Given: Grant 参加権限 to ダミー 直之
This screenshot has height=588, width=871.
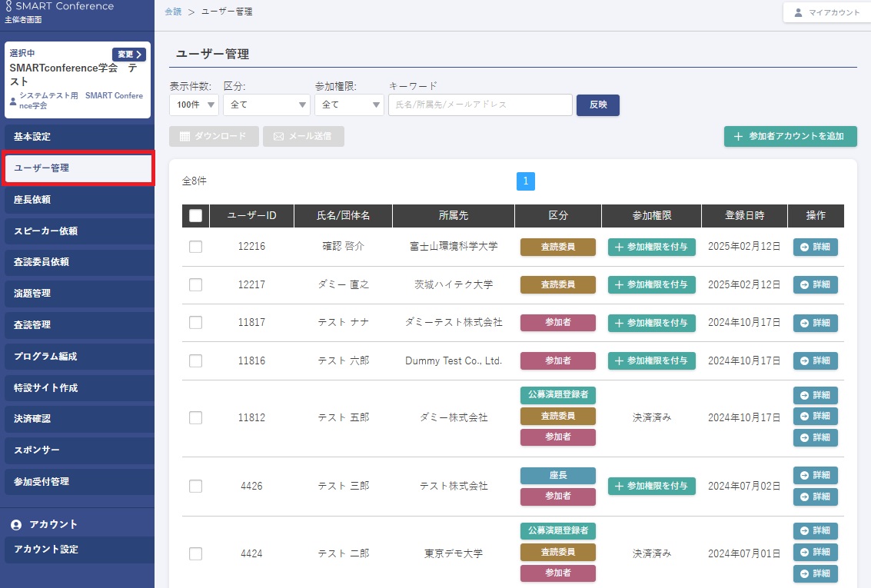Looking at the screenshot, I should 652,285.
